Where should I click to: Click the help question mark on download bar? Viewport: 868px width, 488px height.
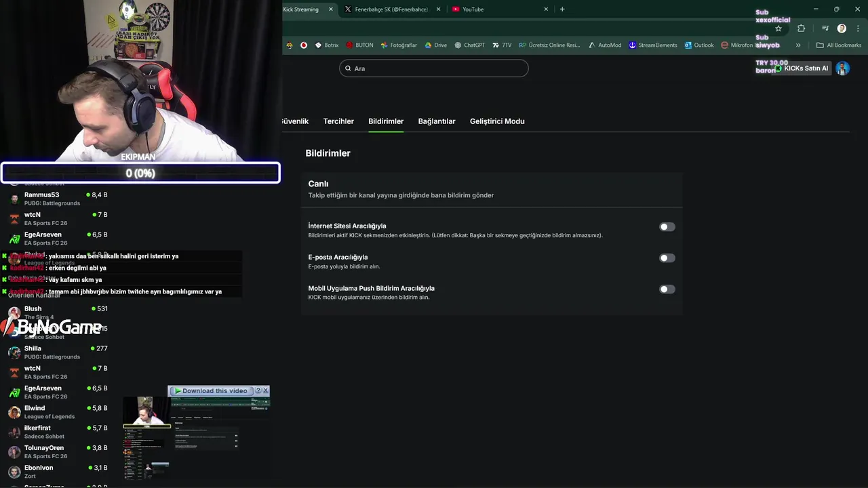258,391
